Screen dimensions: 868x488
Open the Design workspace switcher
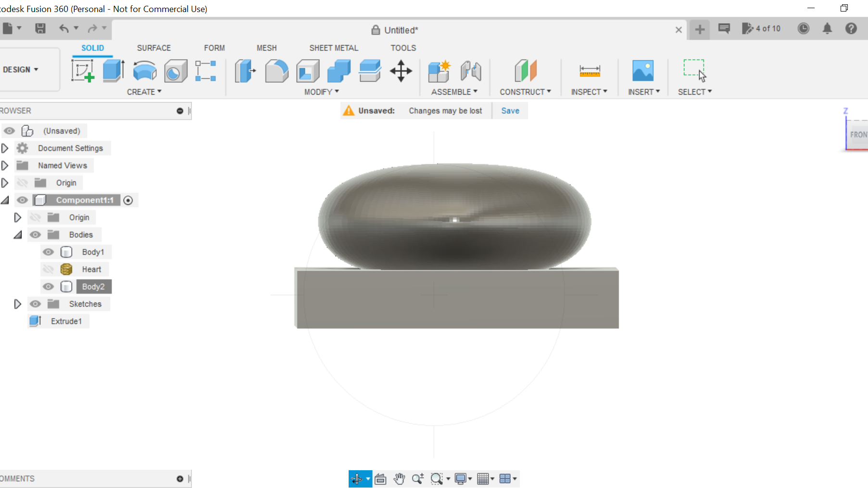(x=20, y=69)
